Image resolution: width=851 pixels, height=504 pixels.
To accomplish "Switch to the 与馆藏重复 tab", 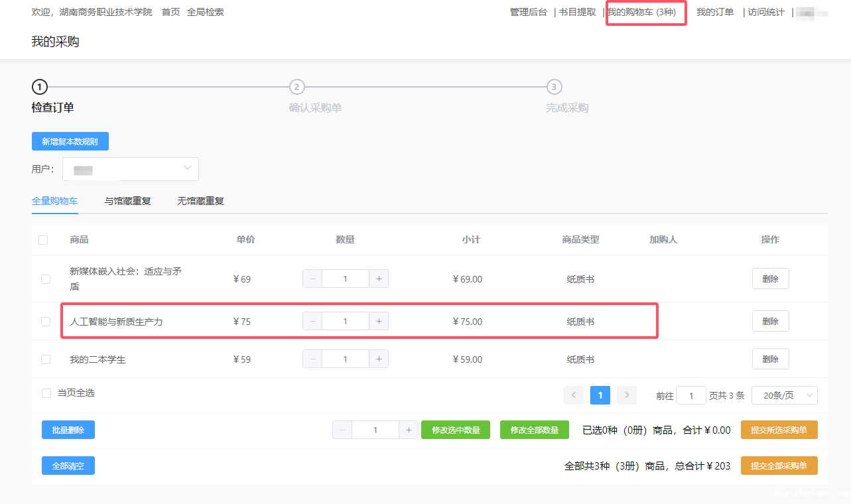I will click(127, 201).
